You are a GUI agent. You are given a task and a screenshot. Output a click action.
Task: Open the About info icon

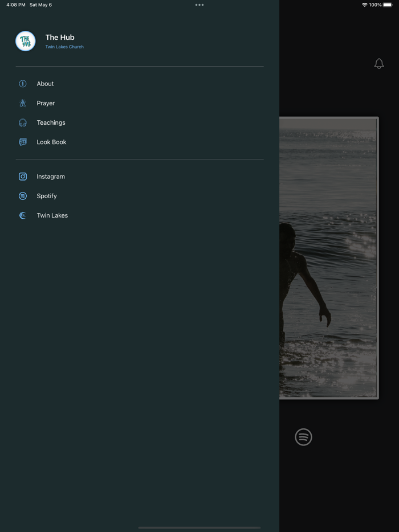click(23, 84)
